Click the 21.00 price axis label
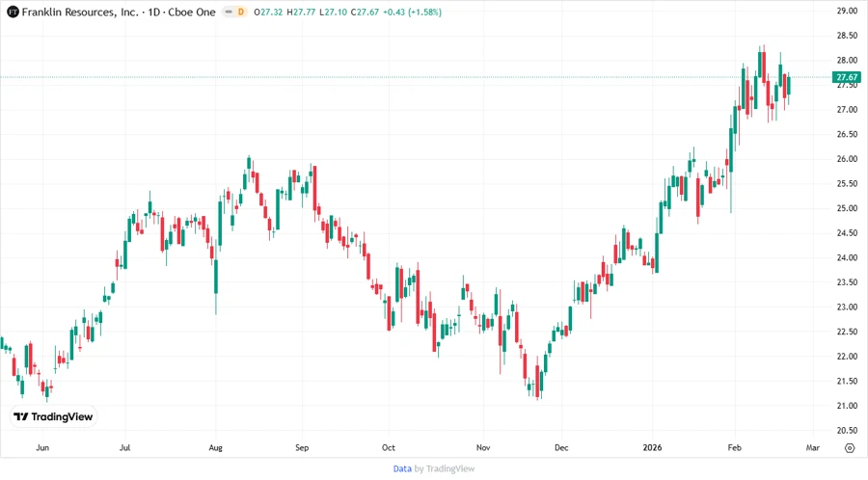Image resolution: width=868 pixels, height=480 pixels. pyautogui.click(x=847, y=406)
